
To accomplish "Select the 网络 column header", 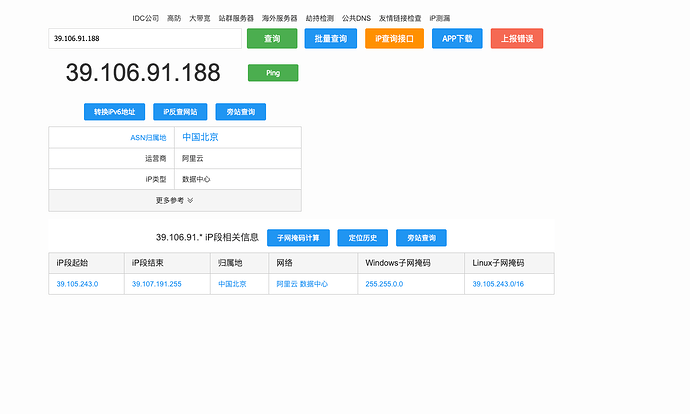I will pyautogui.click(x=284, y=263).
